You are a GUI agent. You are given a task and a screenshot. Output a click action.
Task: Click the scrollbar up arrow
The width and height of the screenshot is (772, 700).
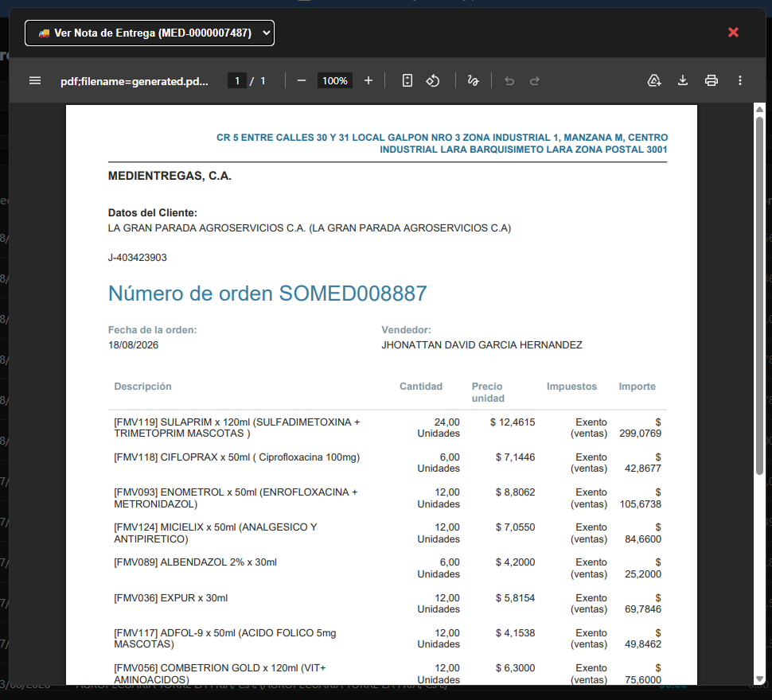pos(760,109)
